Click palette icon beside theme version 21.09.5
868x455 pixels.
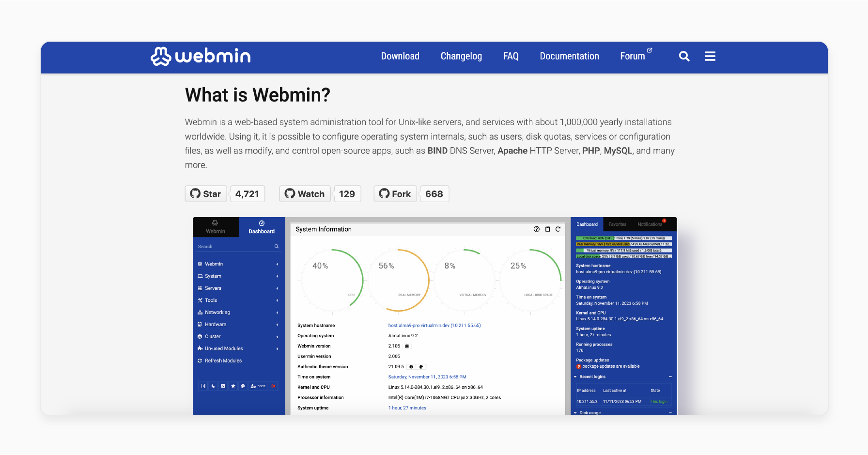[421, 367]
